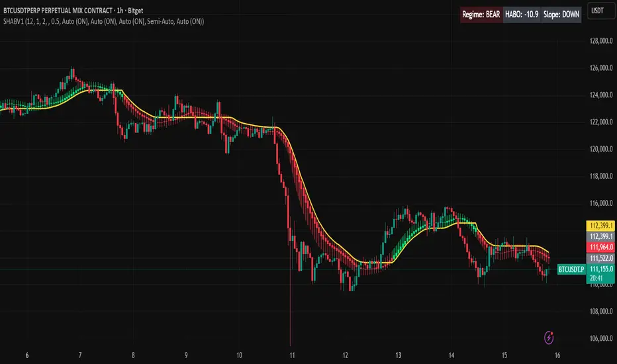Click the BTCUSDT.P symbol tag

(572, 269)
